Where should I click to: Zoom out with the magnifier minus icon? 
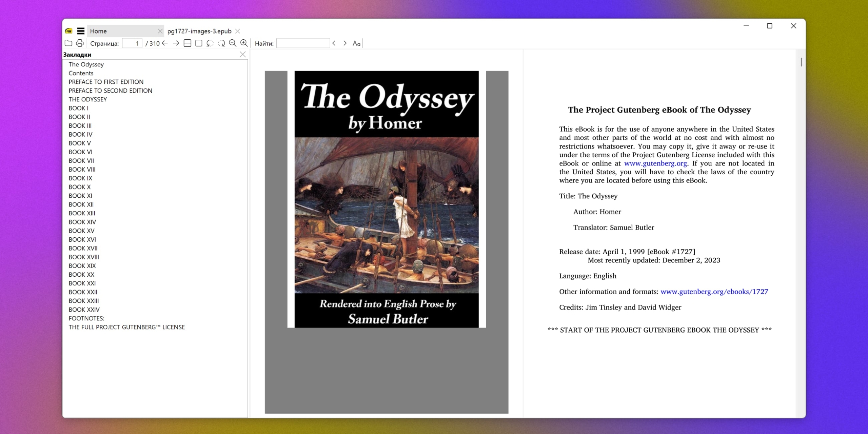point(233,43)
